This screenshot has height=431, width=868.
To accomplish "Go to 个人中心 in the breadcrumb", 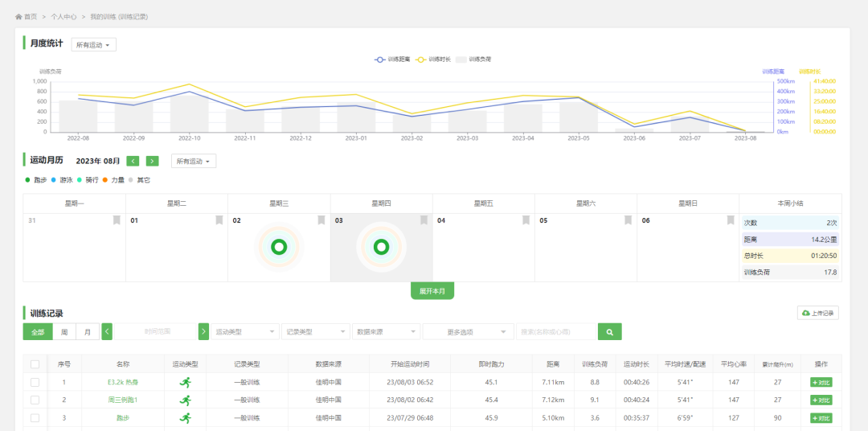I will point(63,17).
